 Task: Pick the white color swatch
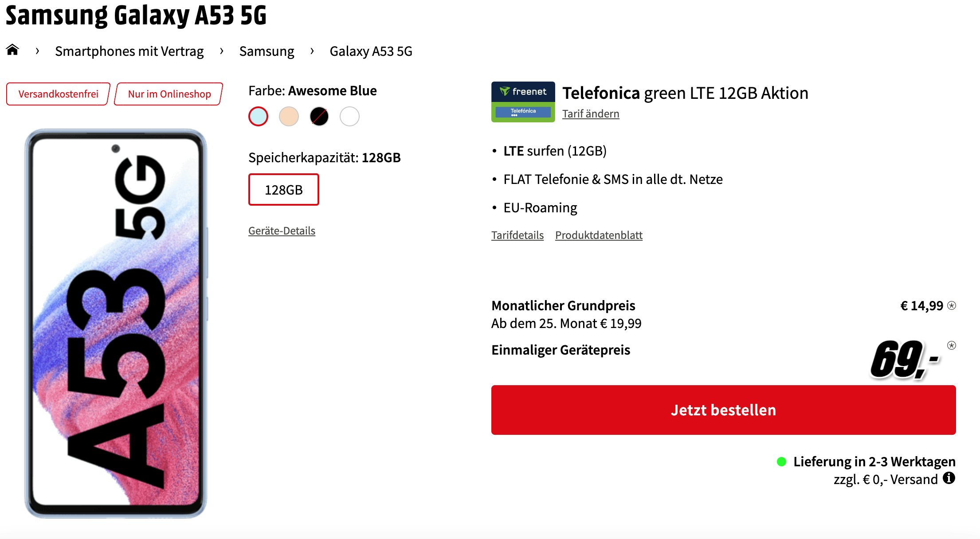(350, 116)
